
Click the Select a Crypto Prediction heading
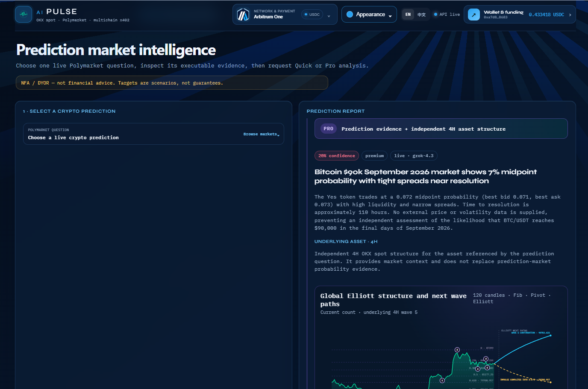69,111
